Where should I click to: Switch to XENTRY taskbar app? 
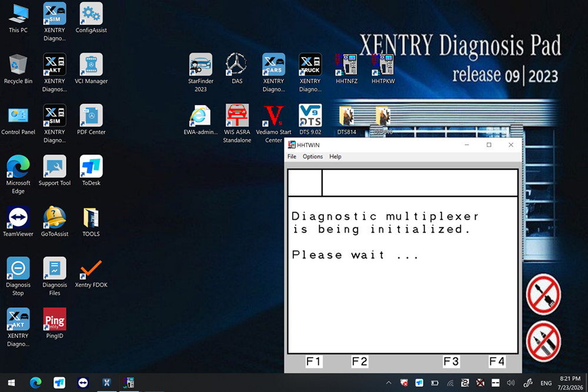[107, 383]
